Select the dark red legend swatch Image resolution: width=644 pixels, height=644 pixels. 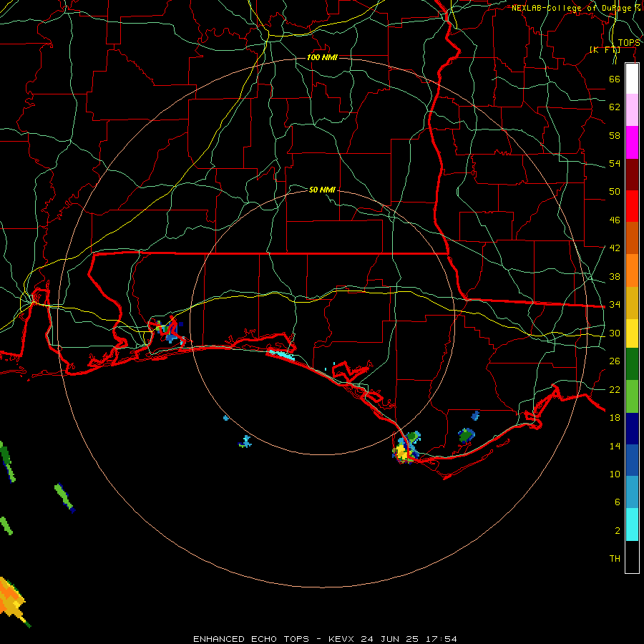coord(632,174)
